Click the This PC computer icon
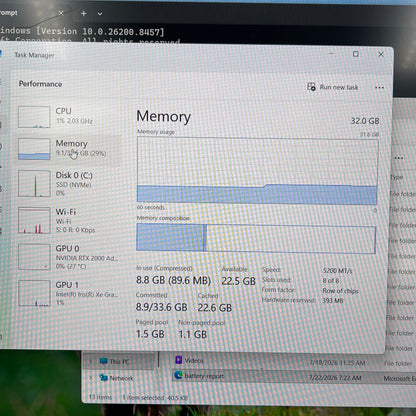The width and height of the screenshot is (416, 416). coord(103,361)
